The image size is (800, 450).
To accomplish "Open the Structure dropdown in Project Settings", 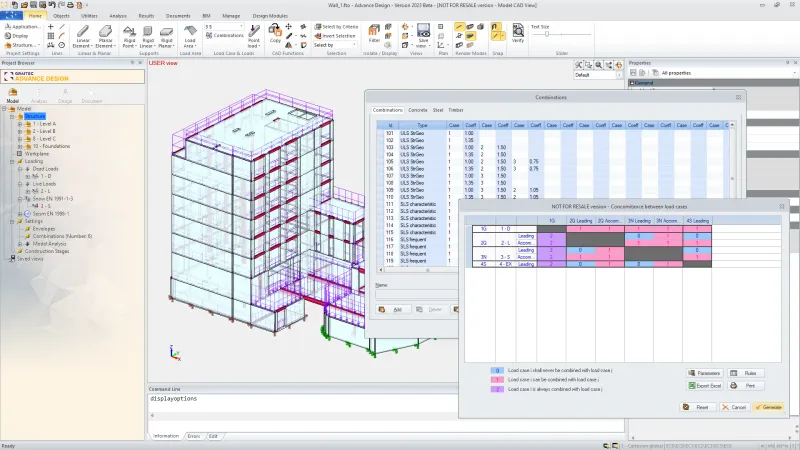I will (x=24, y=45).
